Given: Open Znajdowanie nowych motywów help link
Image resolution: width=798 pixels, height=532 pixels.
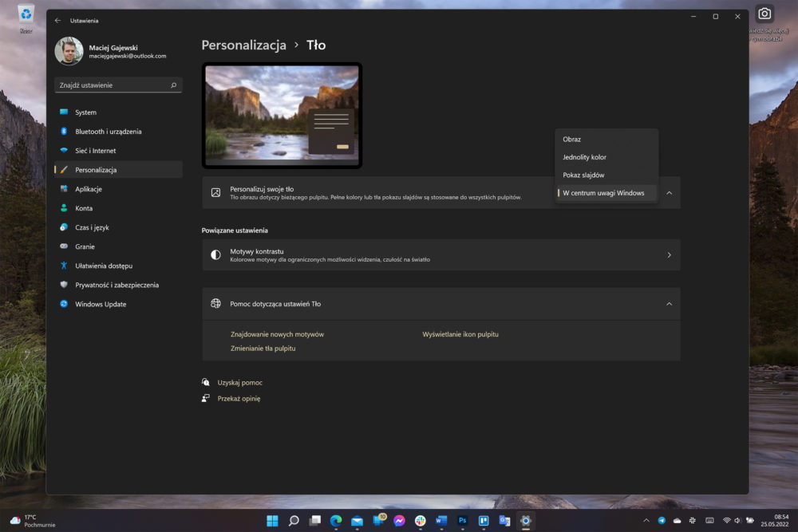Looking at the screenshot, I should [x=277, y=334].
